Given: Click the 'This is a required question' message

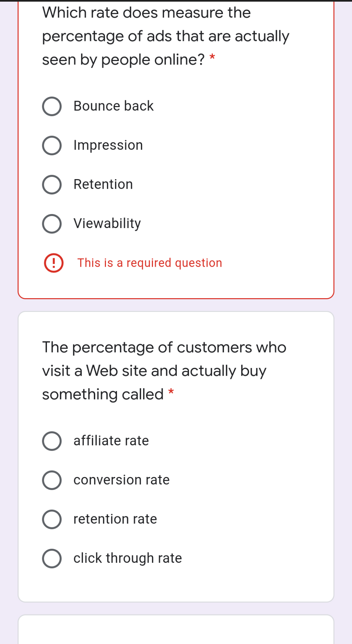Looking at the screenshot, I should 150,263.
